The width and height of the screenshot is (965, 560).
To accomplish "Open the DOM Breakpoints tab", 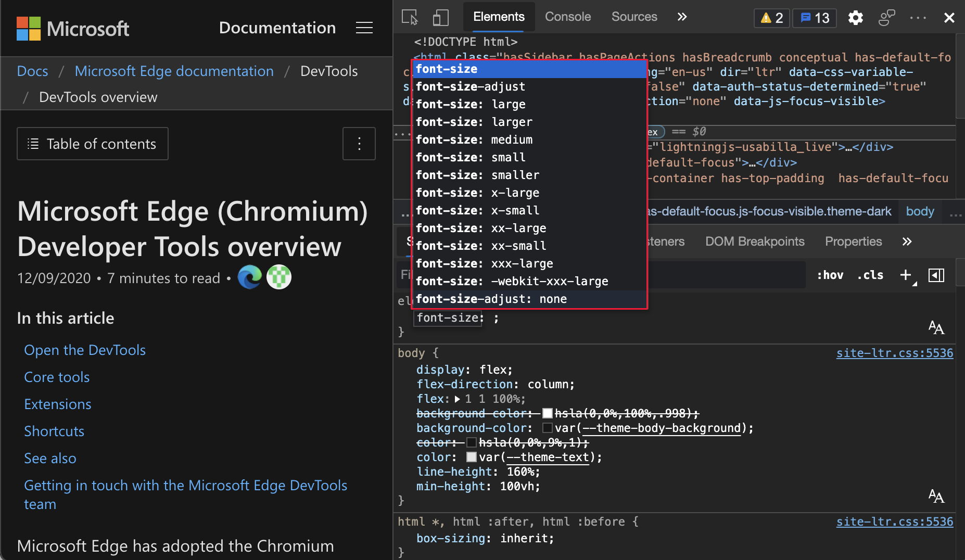I will [755, 241].
